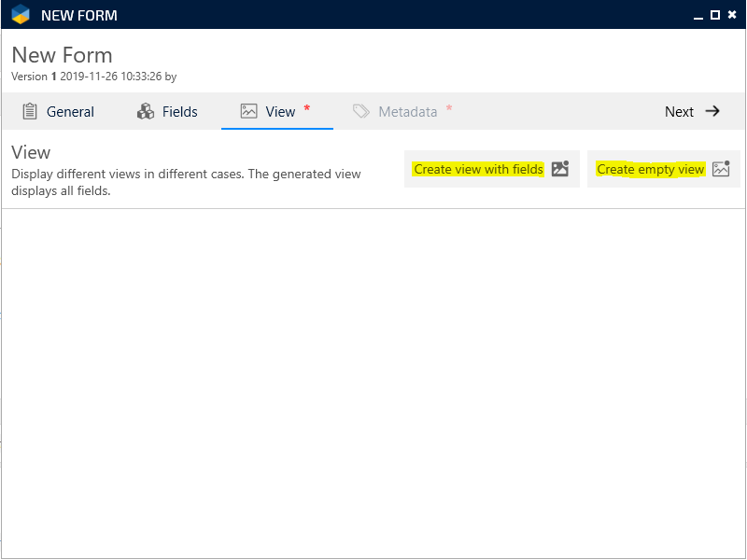Click the cubes icon on the Fields tab
The width and height of the screenshot is (747, 560).
coord(146,111)
